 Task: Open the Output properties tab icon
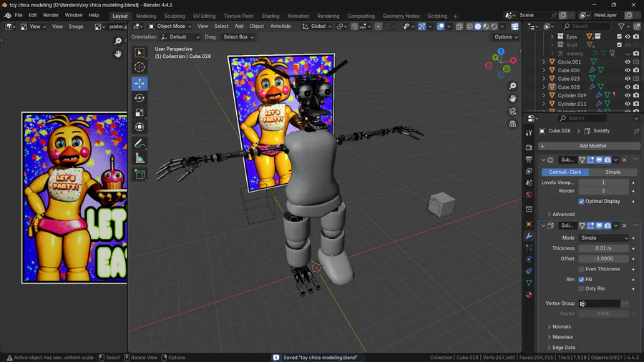529,159
